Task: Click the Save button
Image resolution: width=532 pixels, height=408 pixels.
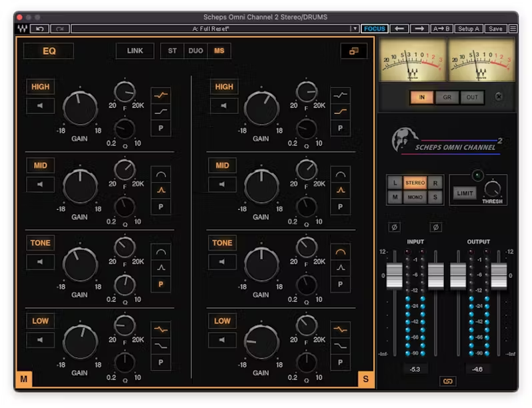Action: 495,29
